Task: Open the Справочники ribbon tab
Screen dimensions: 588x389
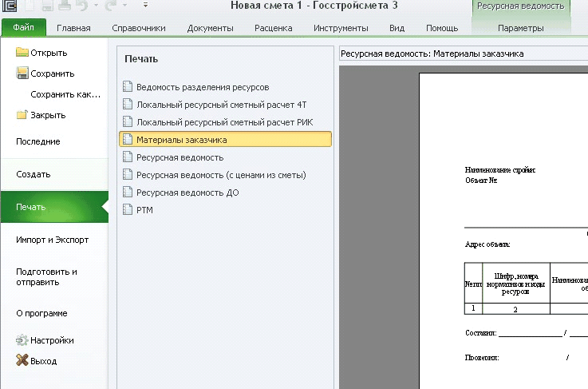Action: [x=139, y=29]
